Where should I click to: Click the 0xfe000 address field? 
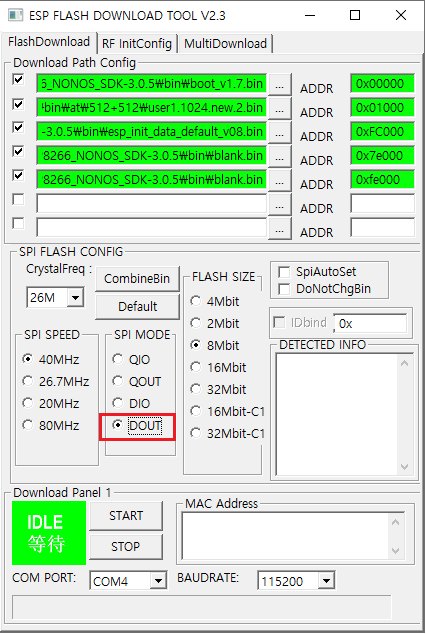point(382,179)
